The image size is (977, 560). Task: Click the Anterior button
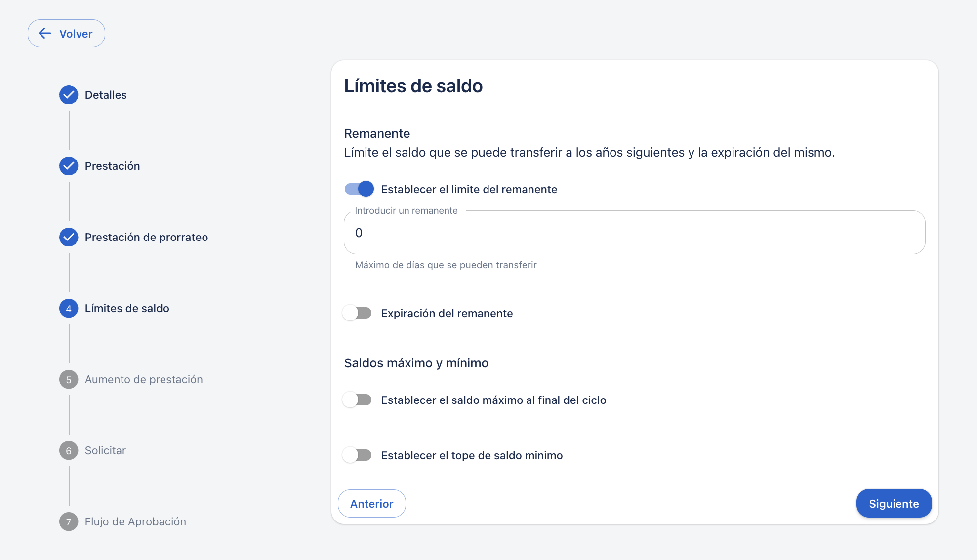point(371,504)
